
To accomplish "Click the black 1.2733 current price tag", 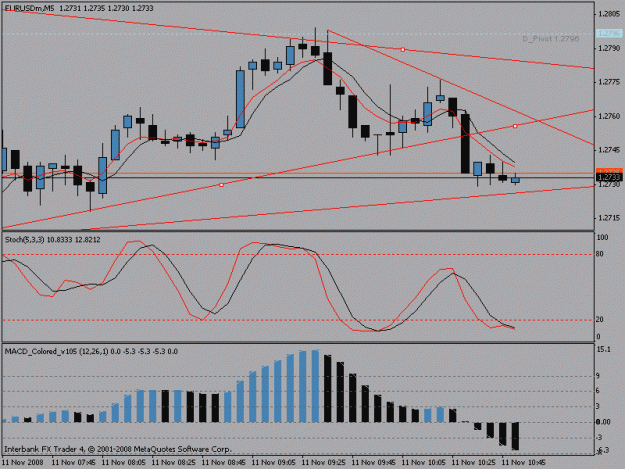I will [609, 177].
